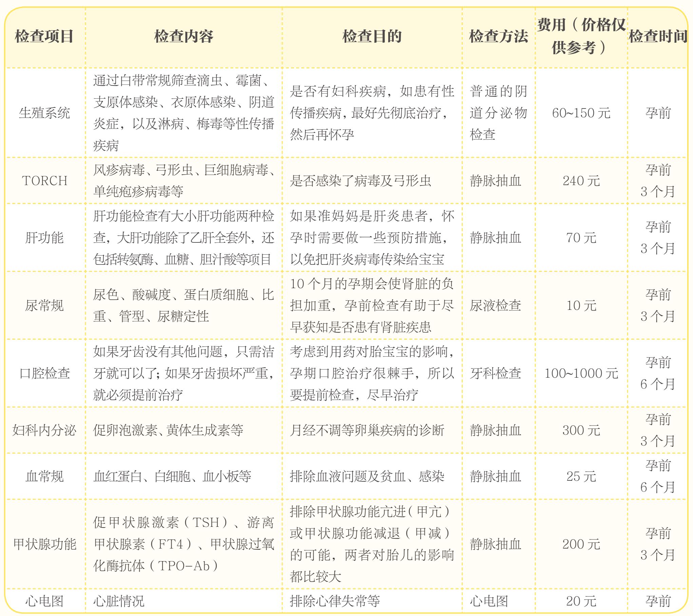Click 普通的阴道分泌物检查 method cell
The height and width of the screenshot is (616, 693).
pos(498,113)
